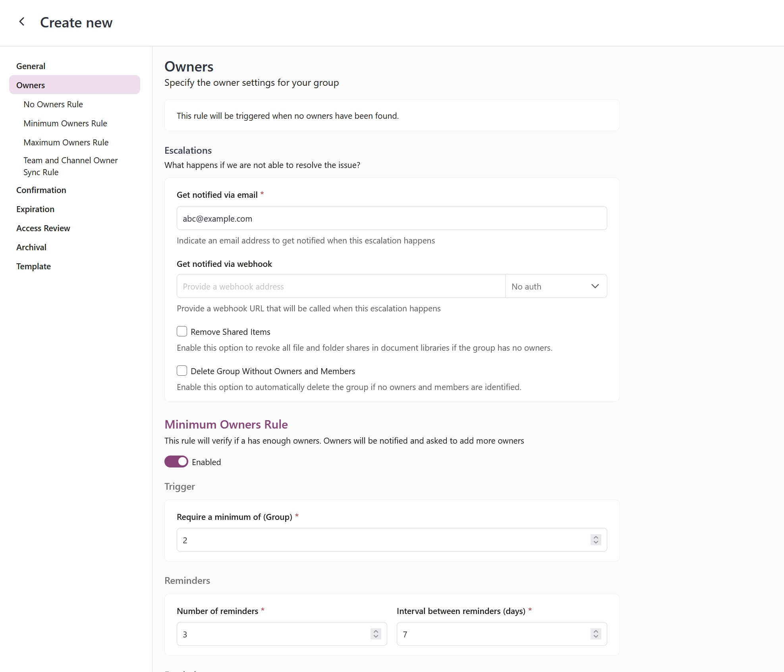Switch to Access Review section
Image resolution: width=784 pixels, height=672 pixels.
(43, 228)
